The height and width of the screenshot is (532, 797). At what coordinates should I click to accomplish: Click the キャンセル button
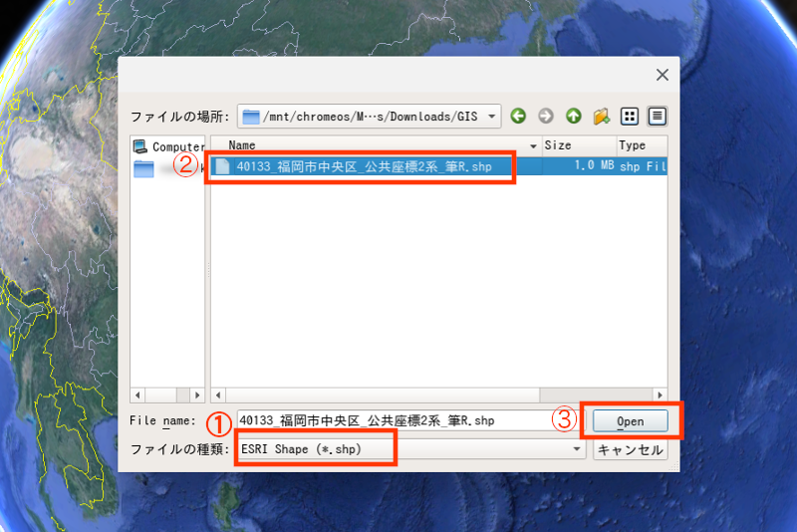(631, 449)
